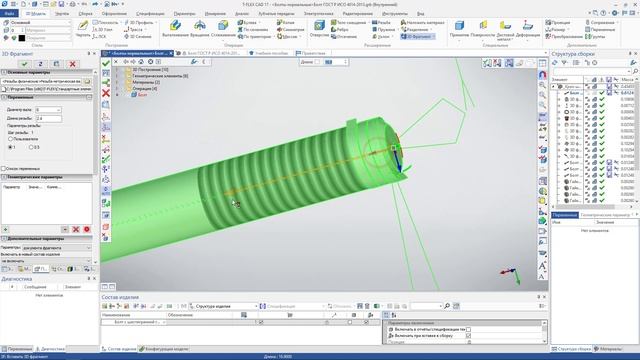Toggle 'Включать в отчёты/спецификации' checkbox
640x360 pixels.
(469, 329)
